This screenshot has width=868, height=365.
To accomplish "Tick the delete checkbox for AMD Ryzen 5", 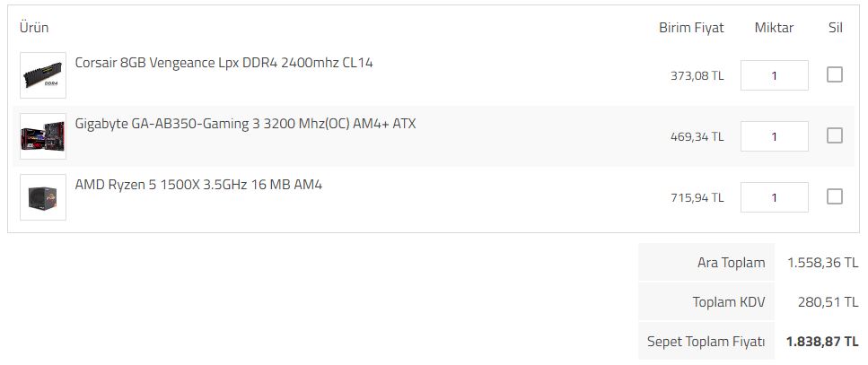I will pyautogui.click(x=835, y=196).
